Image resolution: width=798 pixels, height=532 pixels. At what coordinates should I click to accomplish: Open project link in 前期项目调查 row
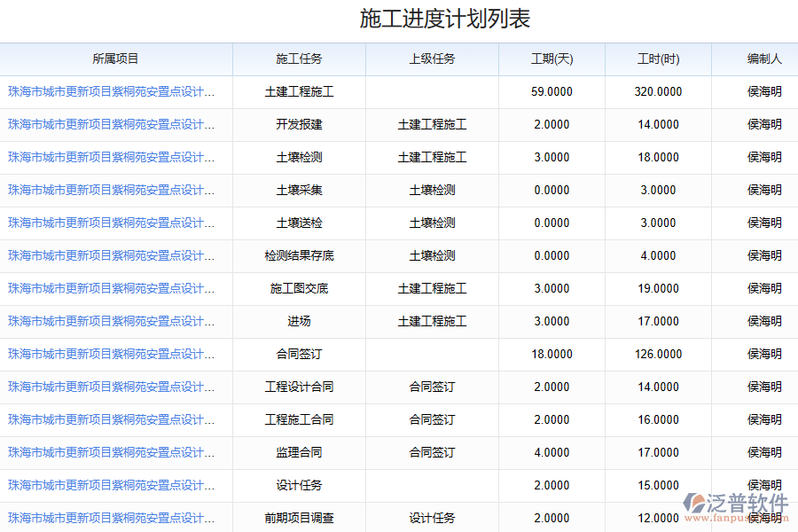click(111, 519)
